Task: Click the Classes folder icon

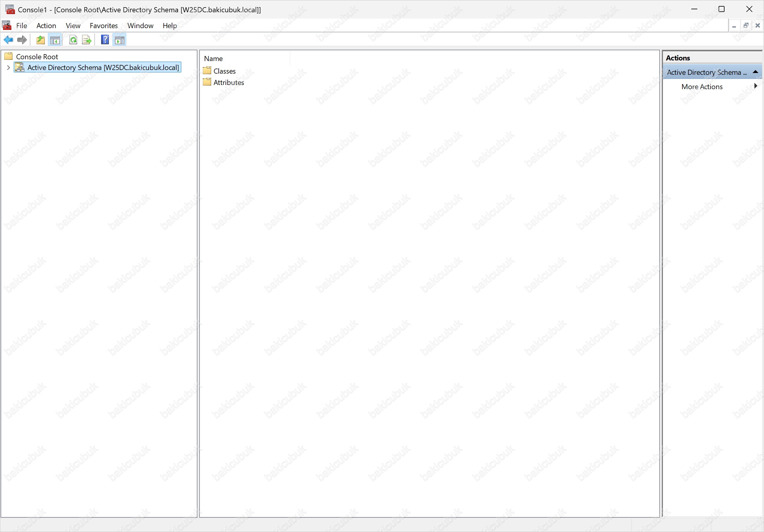Action: (207, 71)
